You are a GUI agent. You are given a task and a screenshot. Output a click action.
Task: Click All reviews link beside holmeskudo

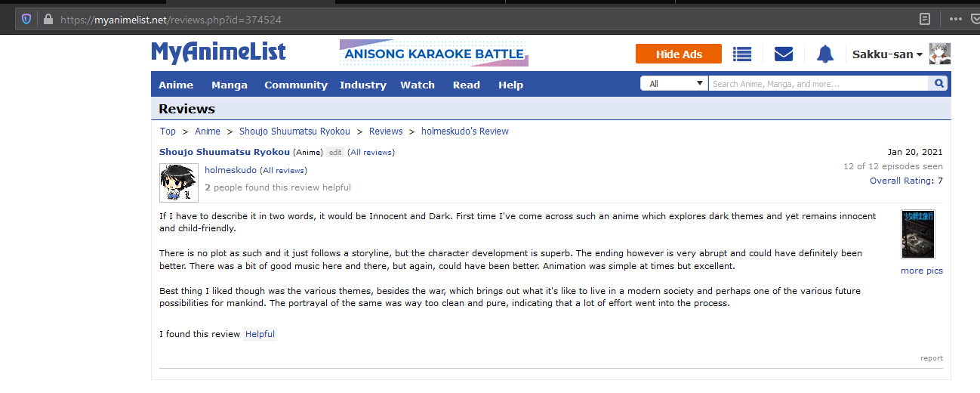click(x=283, y=171)
